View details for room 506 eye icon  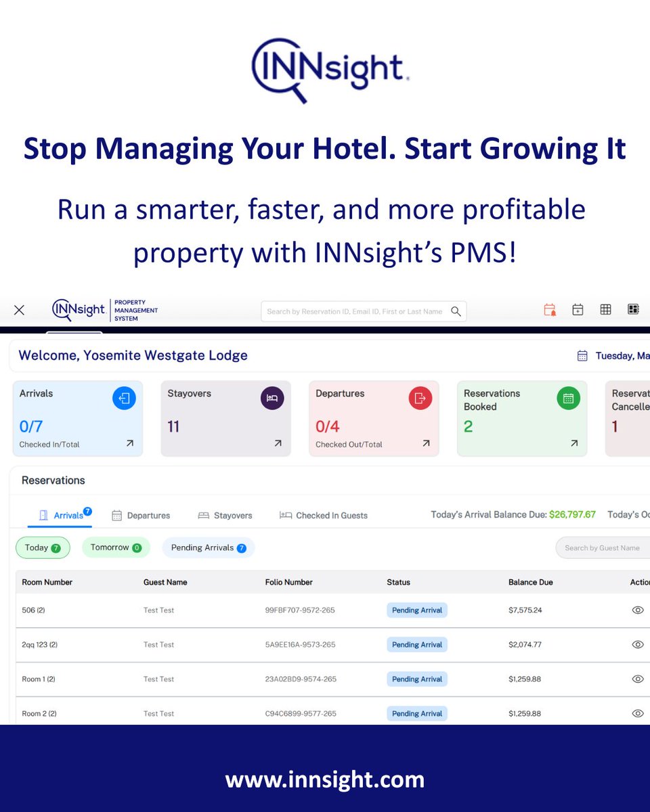(x=637, y=610)
